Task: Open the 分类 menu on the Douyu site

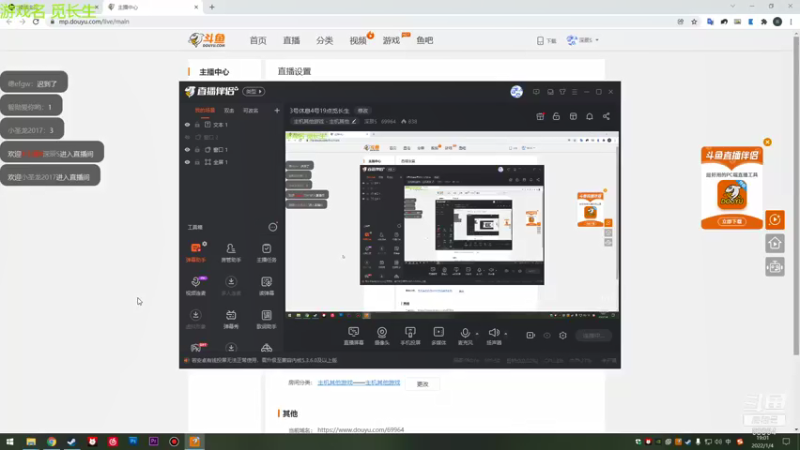Action: click(324, 40)
